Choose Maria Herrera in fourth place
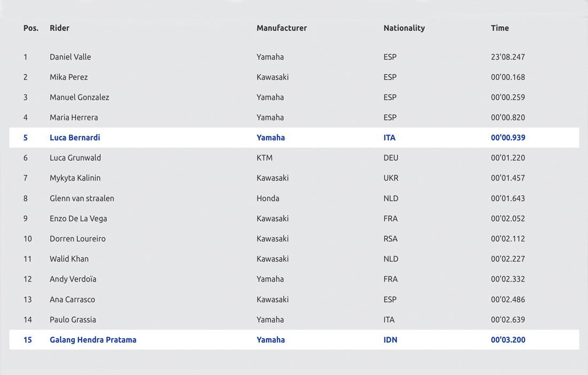588x375 pixels. tap(74, 118)
